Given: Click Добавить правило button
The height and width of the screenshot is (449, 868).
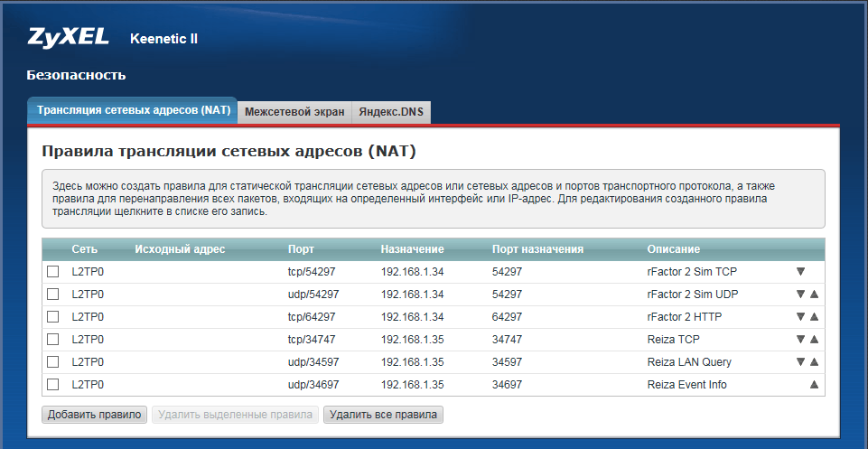Looking at the screenshot, I should point(94,415).
